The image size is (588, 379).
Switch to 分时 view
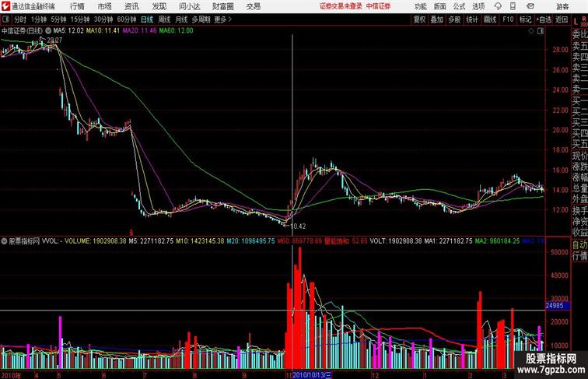pos(20,19)
